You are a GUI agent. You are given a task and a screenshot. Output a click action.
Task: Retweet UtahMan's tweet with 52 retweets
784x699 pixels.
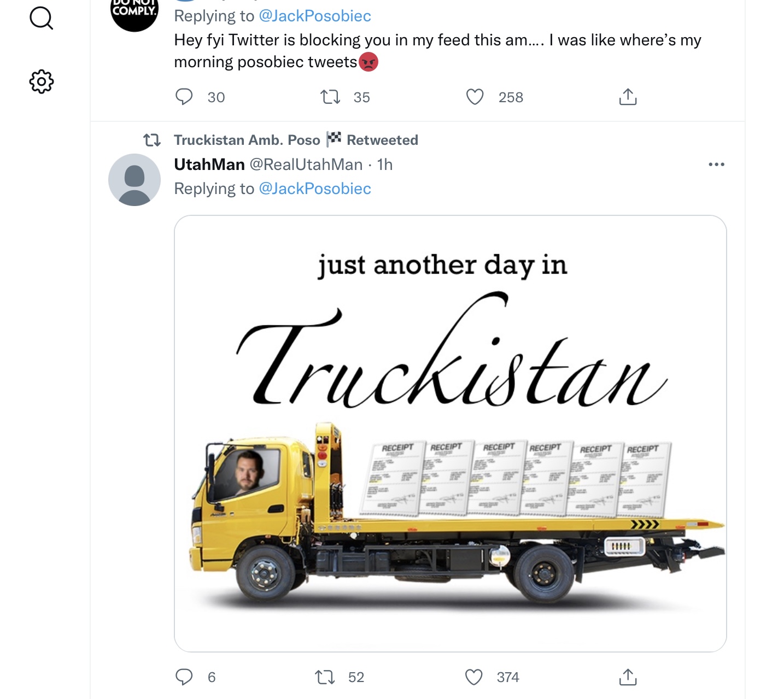tap(325, 678)
